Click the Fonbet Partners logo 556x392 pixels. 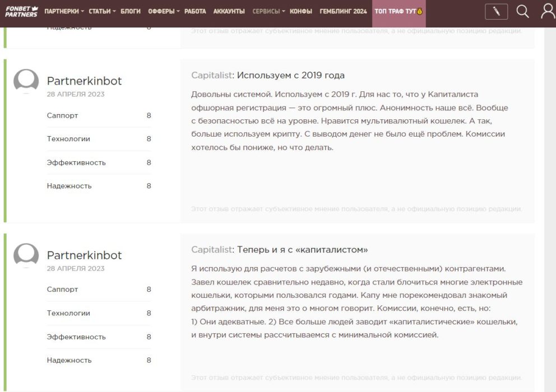(x=21, y=11)
